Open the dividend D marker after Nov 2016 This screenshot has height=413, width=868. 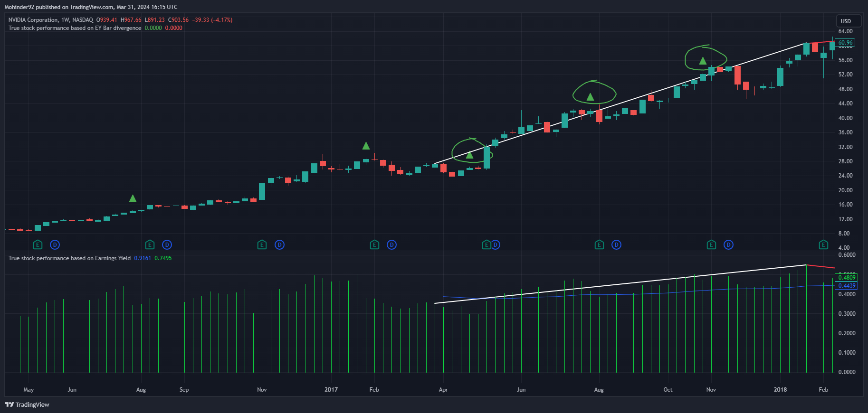click(x=279, y=245)
